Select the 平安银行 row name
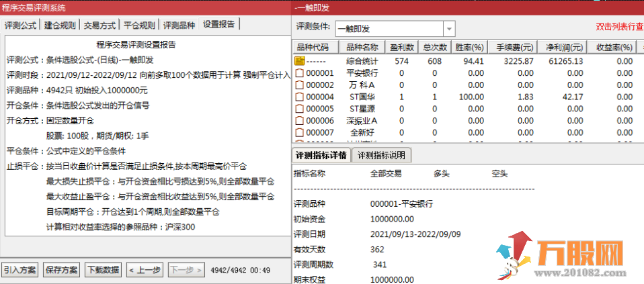This screenshot has height=284, width=644. (362, 73)
